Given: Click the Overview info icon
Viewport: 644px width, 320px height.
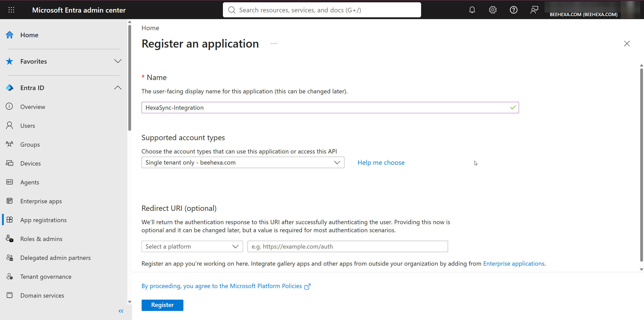Looking at the screenshot, I should tap(9, 106).
